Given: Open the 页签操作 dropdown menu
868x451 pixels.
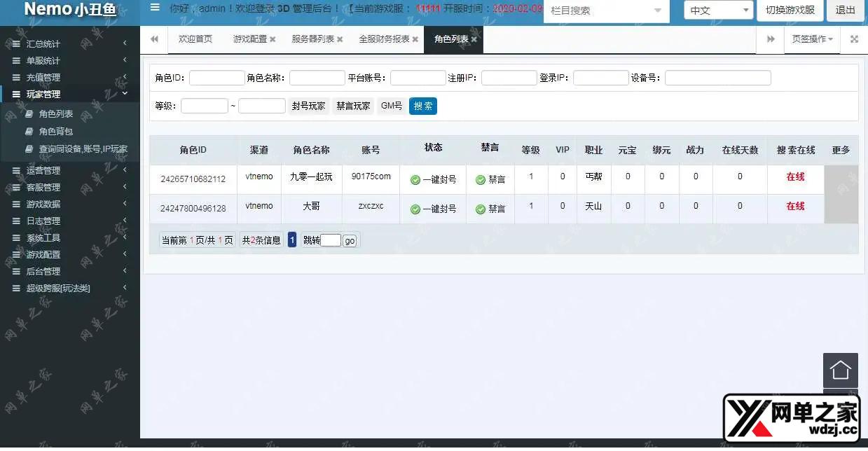Looking at the screenshot, I should click(x=812, y=39).
